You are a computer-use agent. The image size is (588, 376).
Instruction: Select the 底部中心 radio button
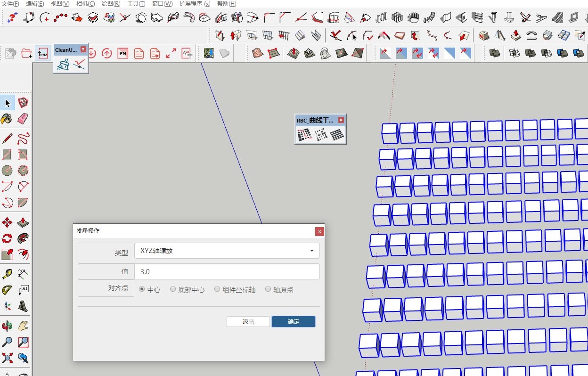[173, 289]
